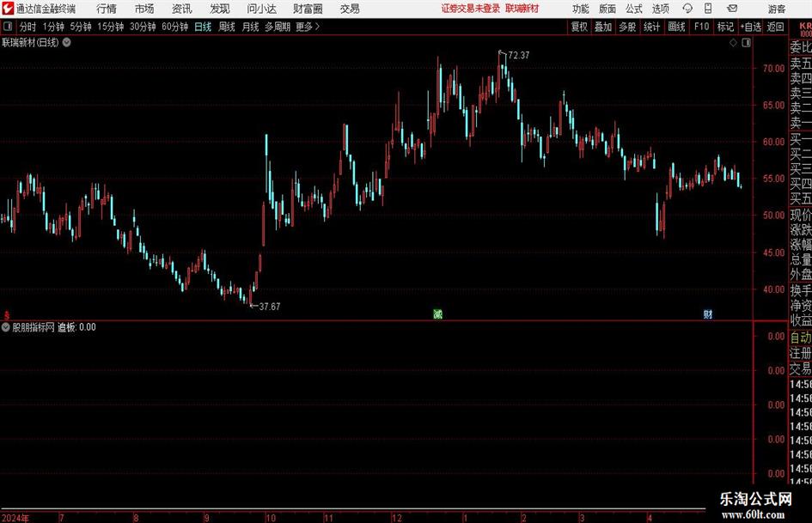812x523 pixels.
Task: Open the 市场 menu
Action: (x=144, y=9)
